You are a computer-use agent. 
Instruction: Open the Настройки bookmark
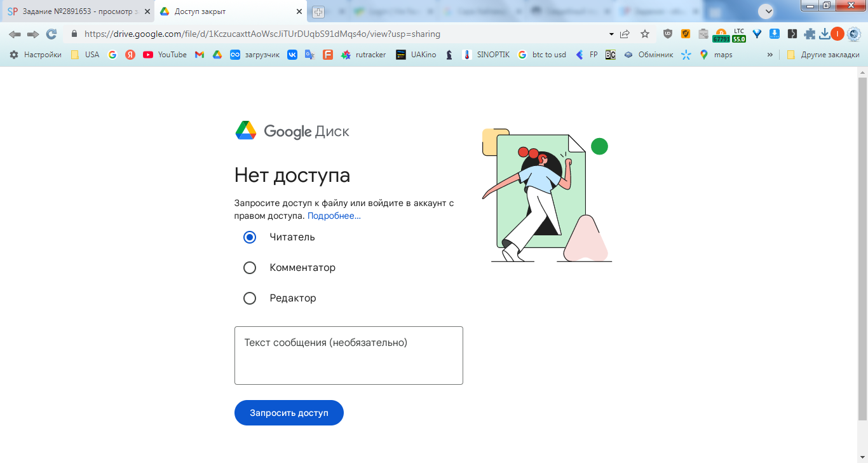[x=36, y=55]
